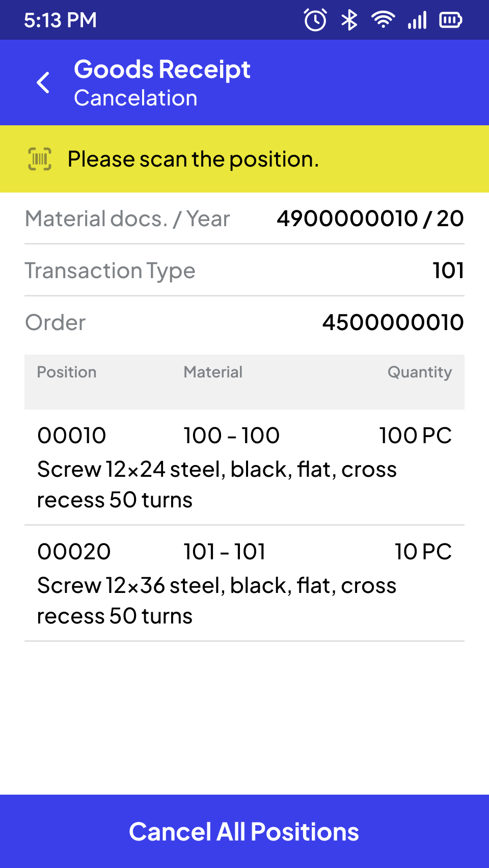
Task: Tap the battery status icon
Action: click(451, 20)
